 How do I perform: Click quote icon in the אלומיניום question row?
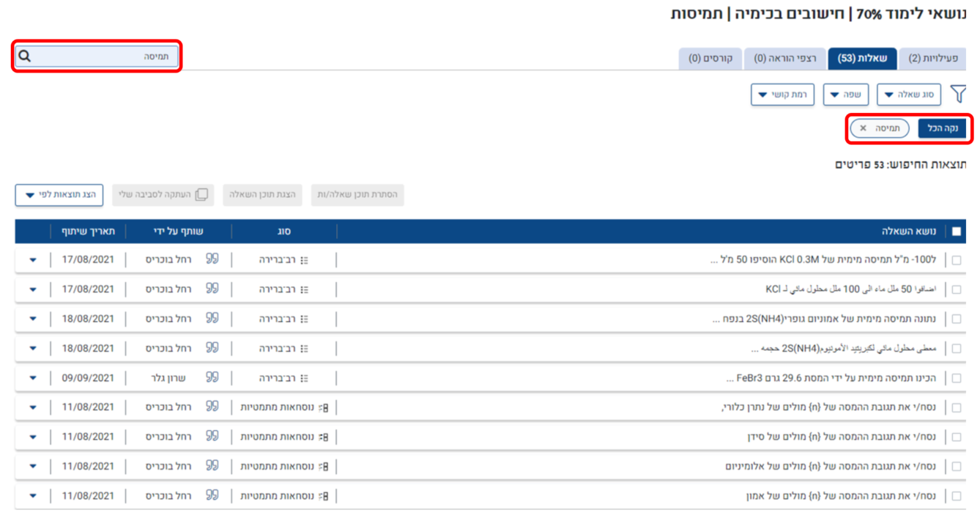212,466
